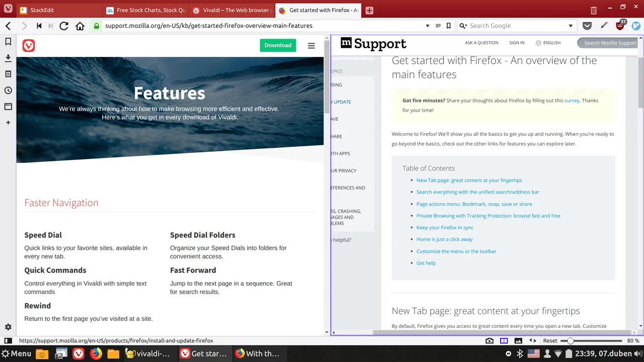The height and width of the screenshot is (362, 644).
Task: Toggle the side panel visibility
Action: point(8,340)
